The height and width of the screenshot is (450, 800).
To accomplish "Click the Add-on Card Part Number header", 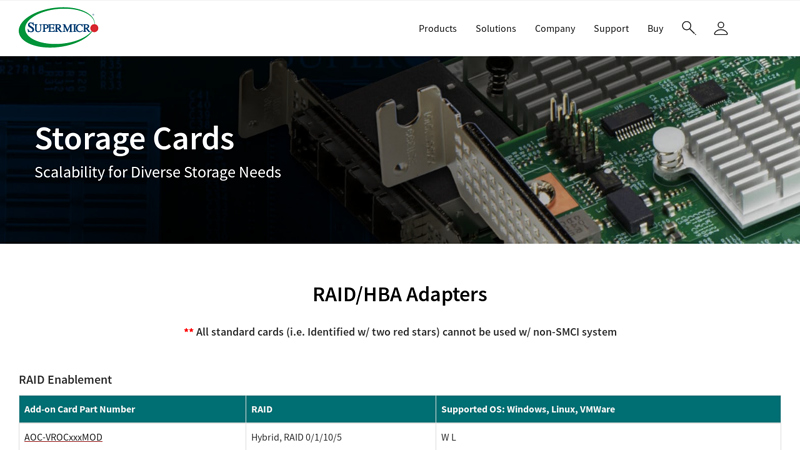I will click(132, 409).
